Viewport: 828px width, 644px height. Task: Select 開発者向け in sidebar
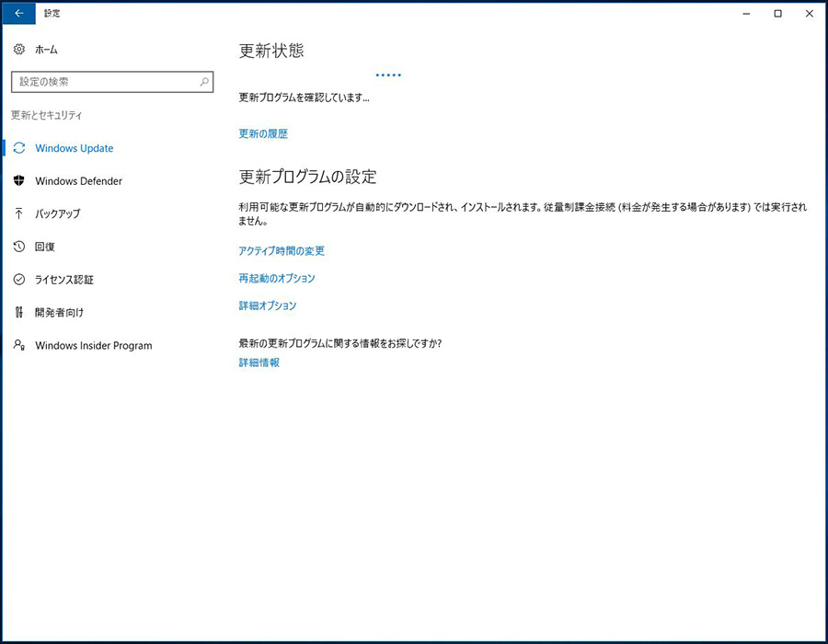(x=59, y=313)
